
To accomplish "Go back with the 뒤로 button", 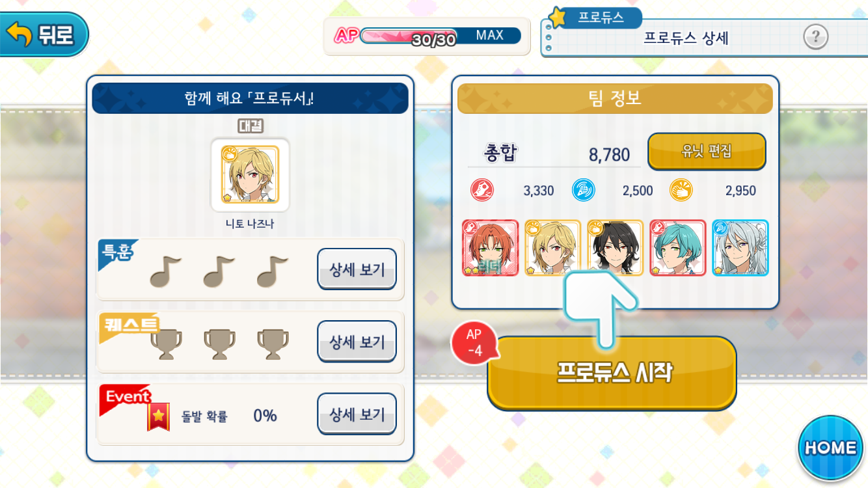I will (x=43, y=34).
